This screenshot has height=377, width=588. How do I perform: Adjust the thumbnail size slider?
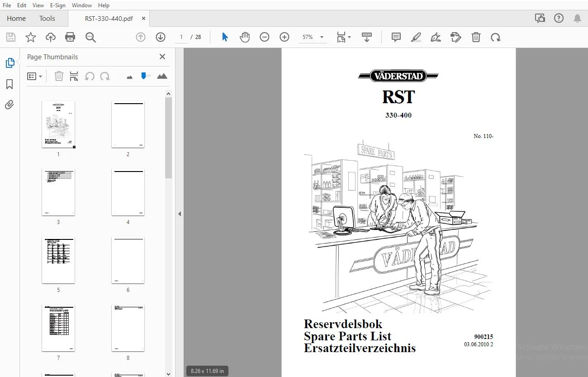click(x=144, y=76)
